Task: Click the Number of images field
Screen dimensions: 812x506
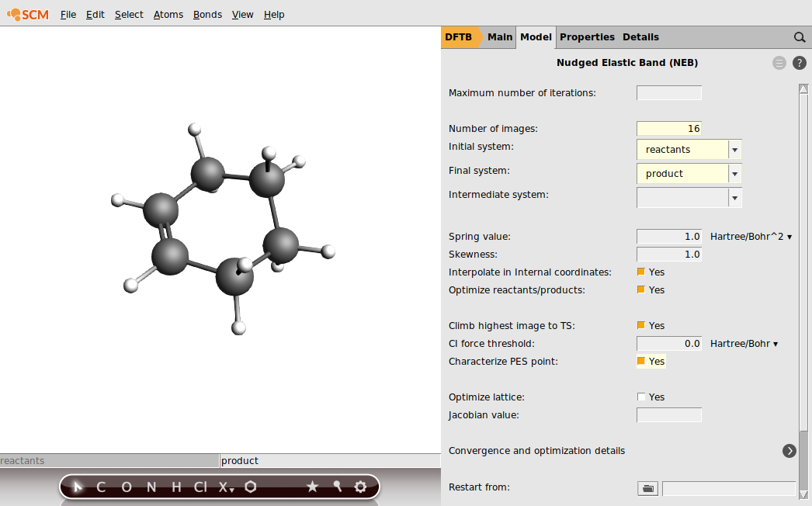Action: pyautogui.click(x=669, y=129)
